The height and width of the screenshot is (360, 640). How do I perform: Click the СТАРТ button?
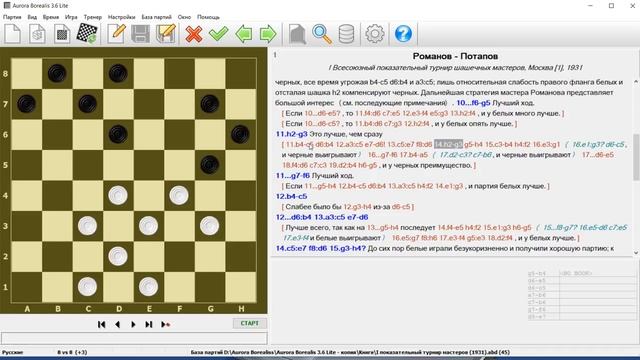(249, 323)
